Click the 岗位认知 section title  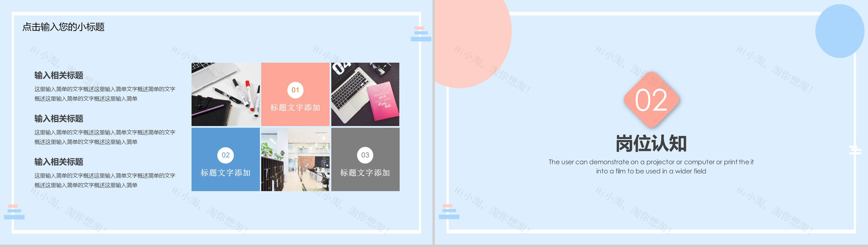(x=651, y=144)
